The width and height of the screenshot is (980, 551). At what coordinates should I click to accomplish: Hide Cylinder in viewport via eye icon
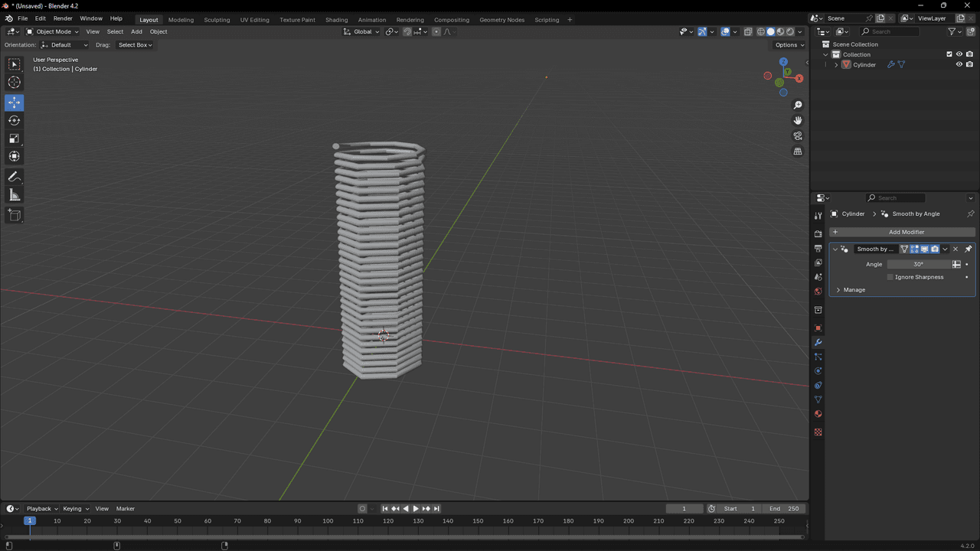coord(959,65)
